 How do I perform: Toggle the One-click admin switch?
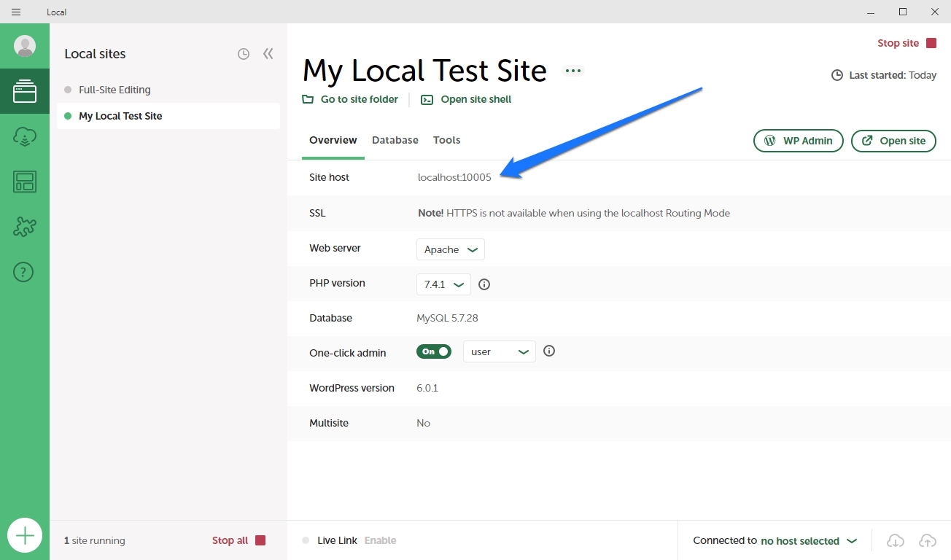pos(434,351)
